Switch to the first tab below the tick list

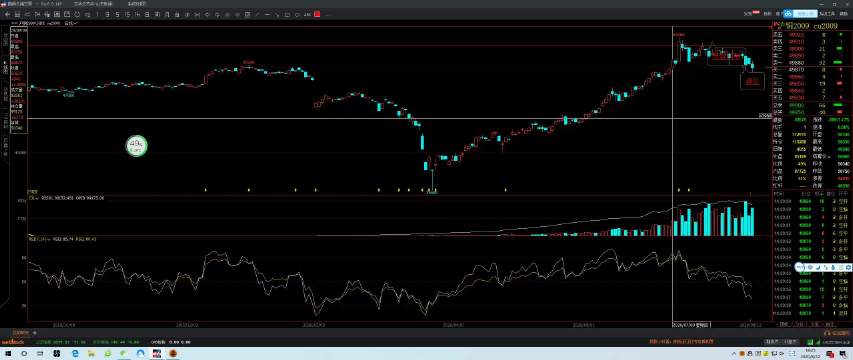click(x=782, y=325)
